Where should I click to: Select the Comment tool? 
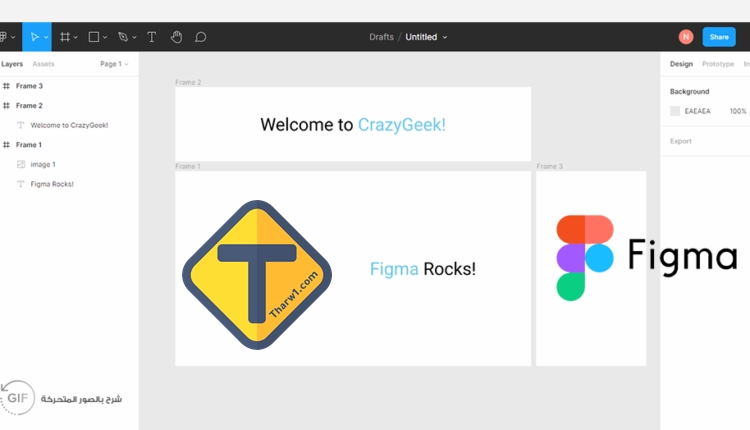pos(200,37)
